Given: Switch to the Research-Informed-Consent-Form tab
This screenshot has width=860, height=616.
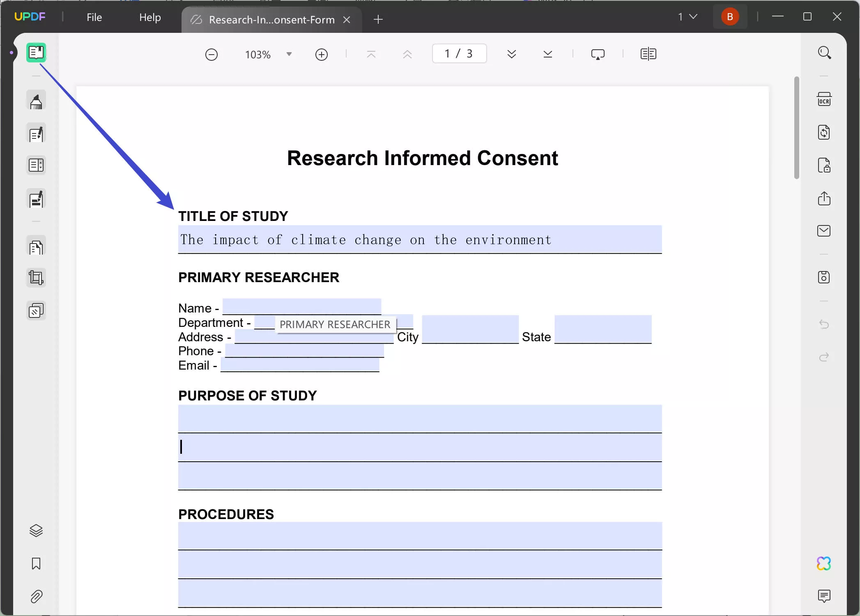Looking at the screenshot, I should (x=271, y=19).
